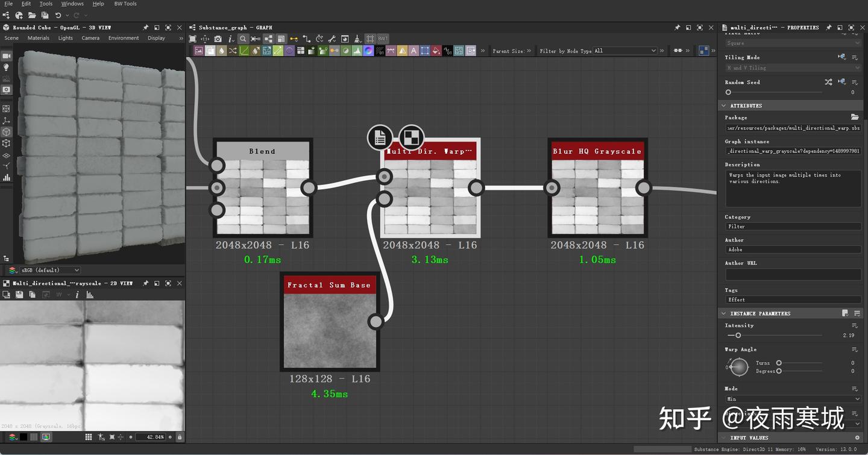This screenshot has width=868, height=455.
Task: Toggle the grid frame display button
Action: [370, 39]
